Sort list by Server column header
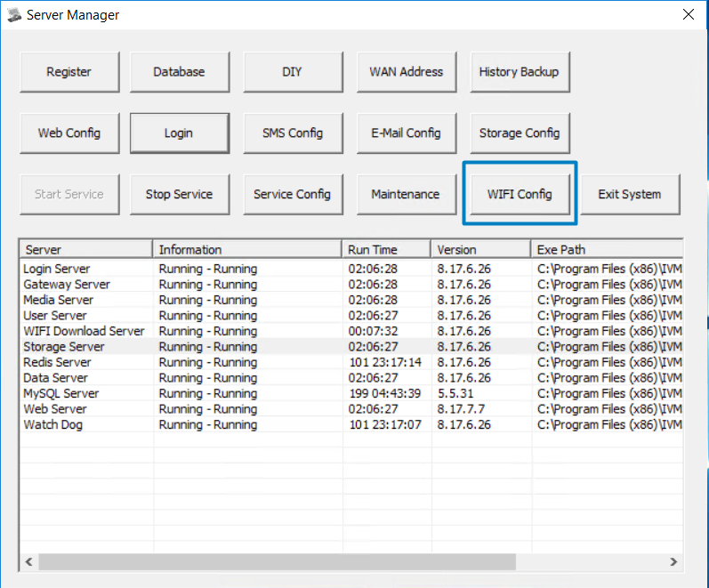Screen dimensions: 709x588 point(85,249)
